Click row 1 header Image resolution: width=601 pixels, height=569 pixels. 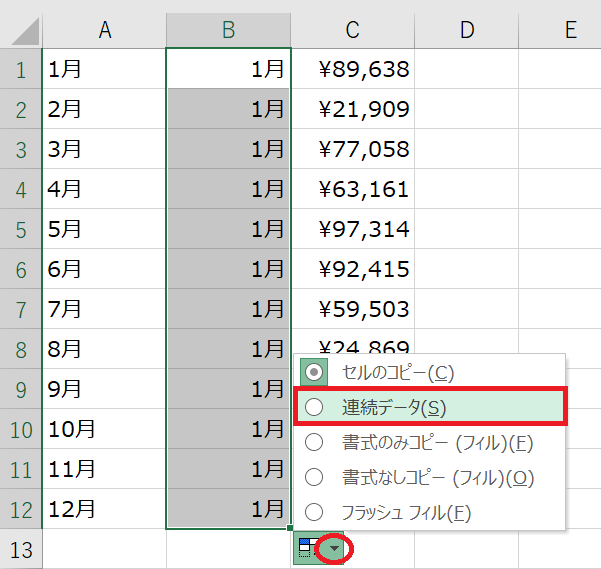21,69
